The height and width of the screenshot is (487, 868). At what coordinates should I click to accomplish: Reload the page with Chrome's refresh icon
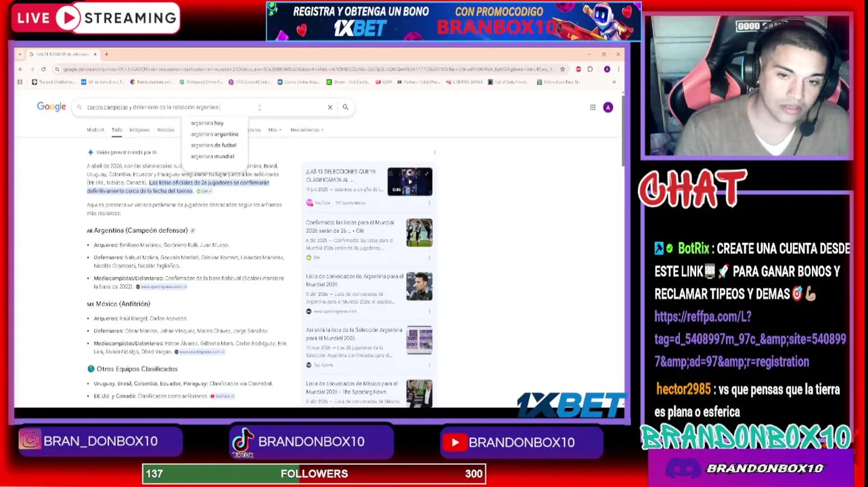[x=43, y=69]
